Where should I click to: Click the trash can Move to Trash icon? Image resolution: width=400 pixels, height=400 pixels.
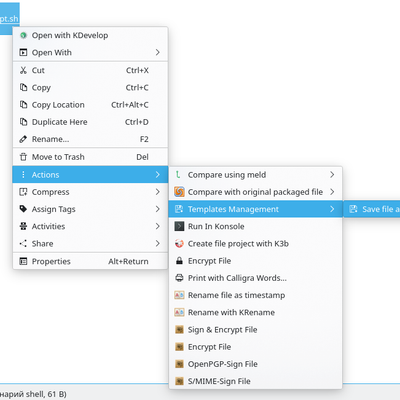pyautogui.click(x=23, y=157)
